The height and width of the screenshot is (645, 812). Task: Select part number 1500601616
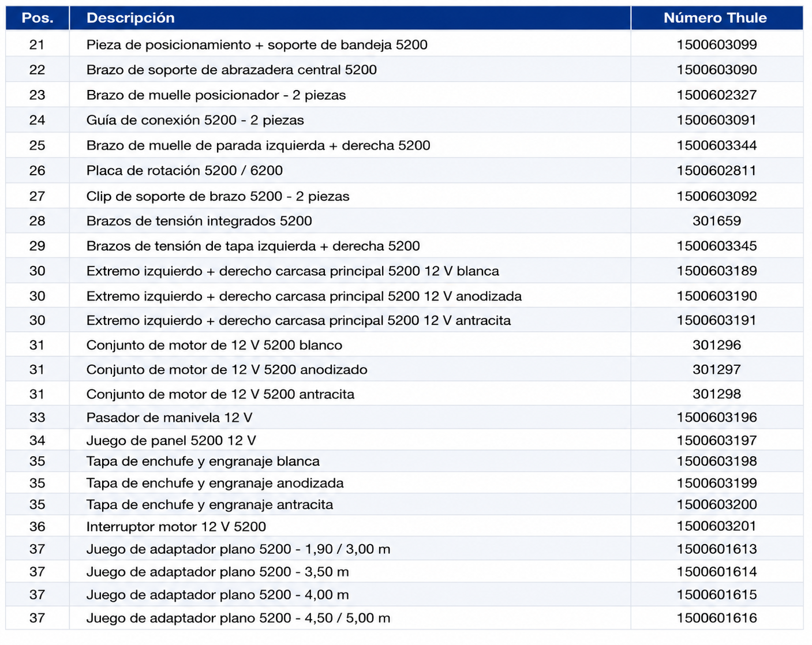pos(717,618)
